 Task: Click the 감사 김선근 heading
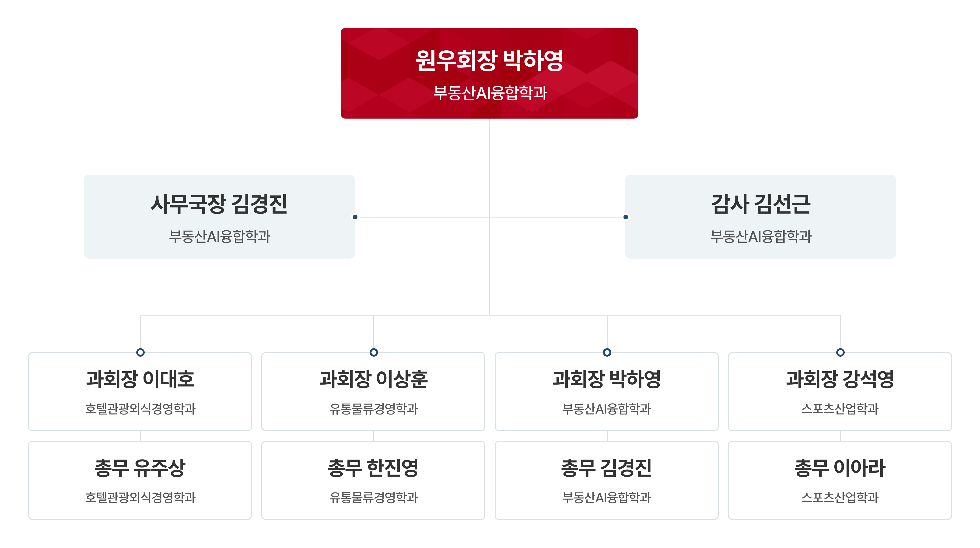click(x=761, y=204)
